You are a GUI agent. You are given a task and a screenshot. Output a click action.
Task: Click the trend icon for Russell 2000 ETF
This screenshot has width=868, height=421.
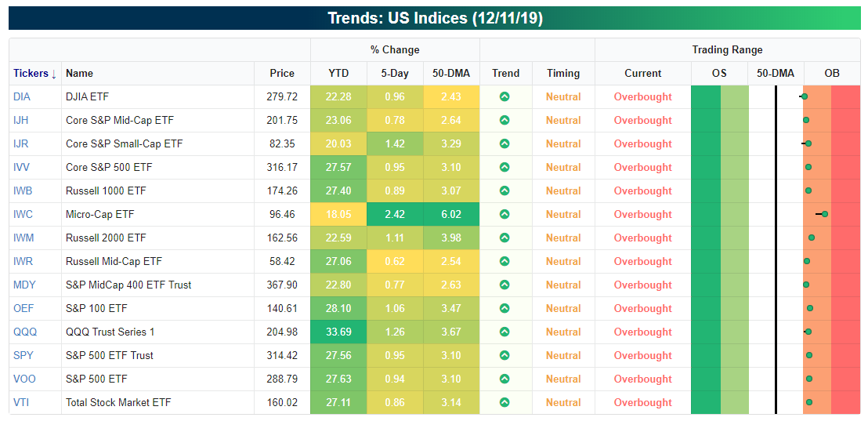pyautogui.click(x=505, y=238)
